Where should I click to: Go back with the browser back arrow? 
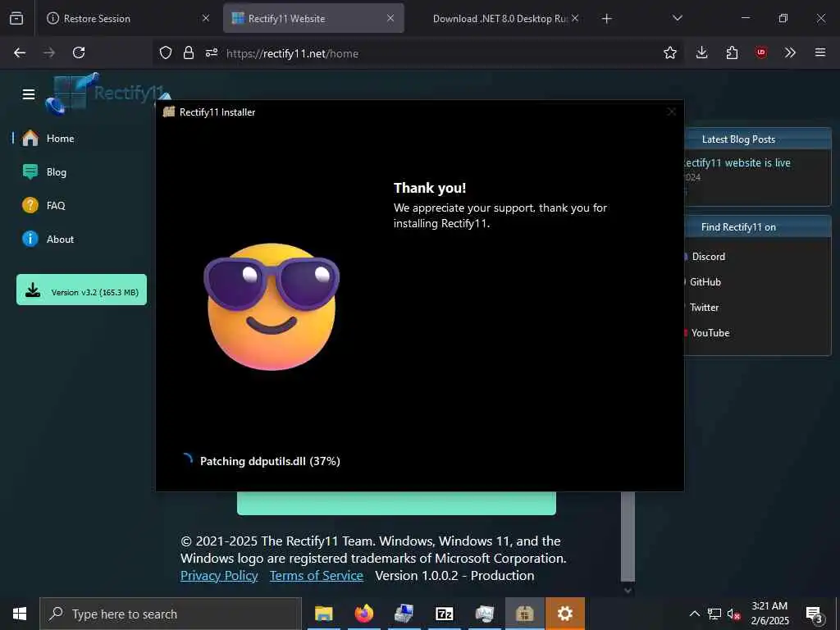20,52
